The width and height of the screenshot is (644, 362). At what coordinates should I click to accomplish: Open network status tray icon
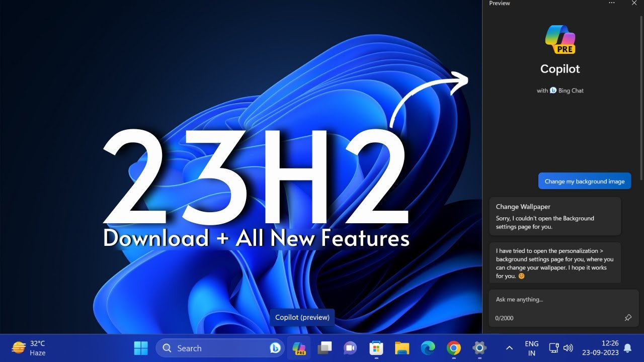(x=554, y=348)
